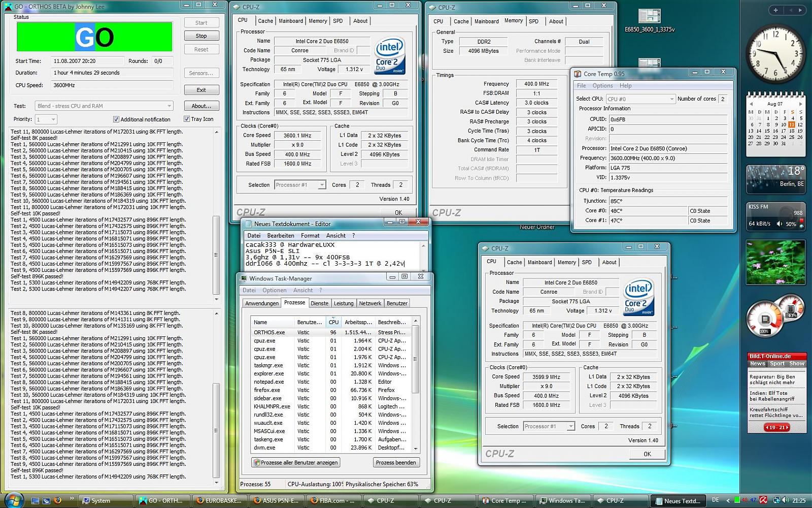The image size is (812, 508).
Task: Click the analog clock gadget
Action: pos(775,54)
